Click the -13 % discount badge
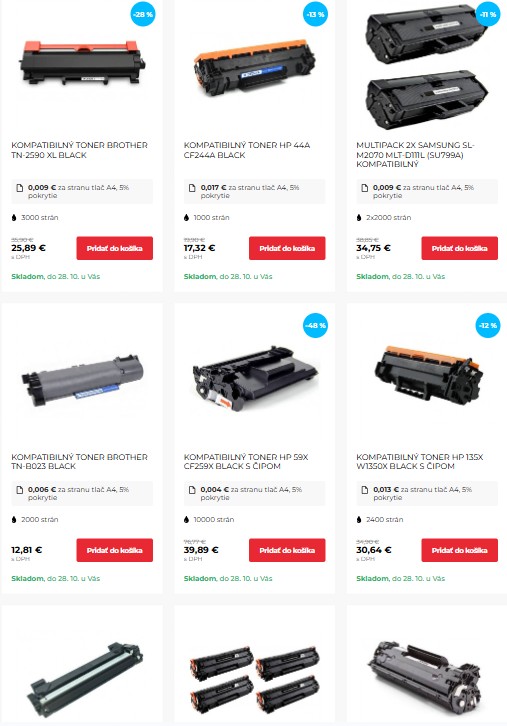 click(315, 14)
